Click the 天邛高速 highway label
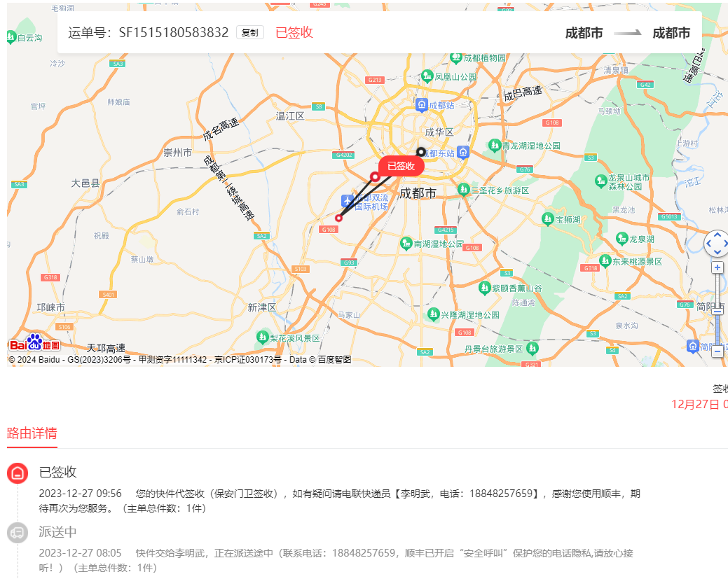The height and width of the screenshot is (579, 728). pos(106,348)
